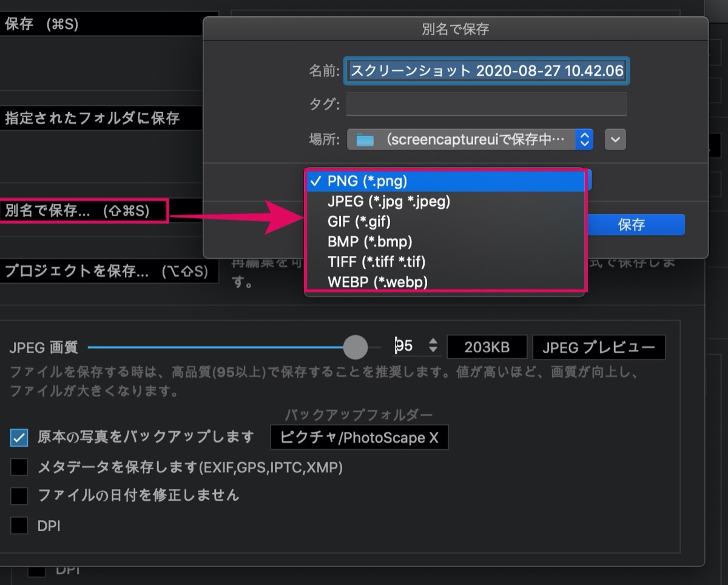The height and width of the screenshot is (585, 728).
Task: Open the JPEG プレビュー preview
Action: click(599, 347)
